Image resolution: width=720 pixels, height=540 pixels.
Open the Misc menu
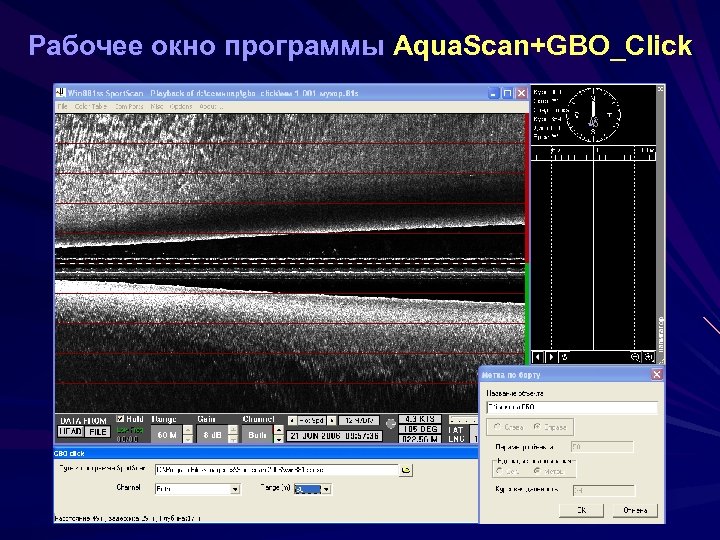click(x=157, y=107)
